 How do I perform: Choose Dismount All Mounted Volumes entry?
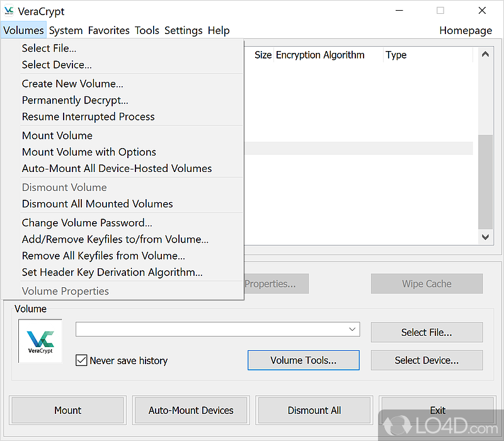122,203
